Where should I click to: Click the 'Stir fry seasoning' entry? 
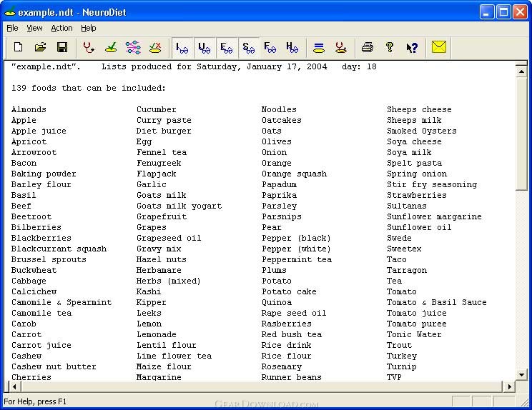click(x=432, y=184)
